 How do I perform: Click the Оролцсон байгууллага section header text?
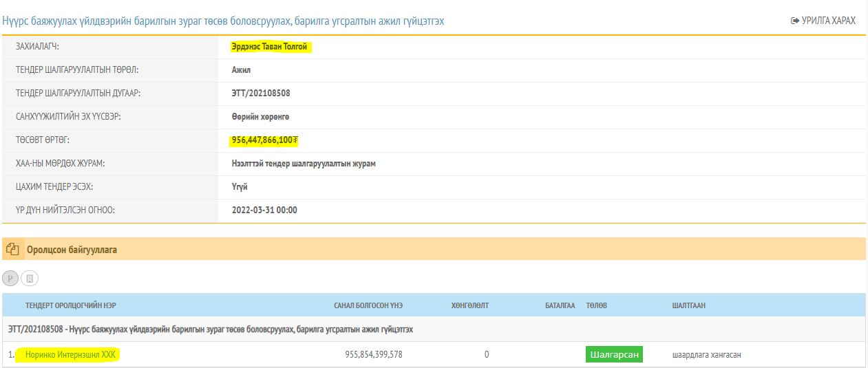click(72, 250)
